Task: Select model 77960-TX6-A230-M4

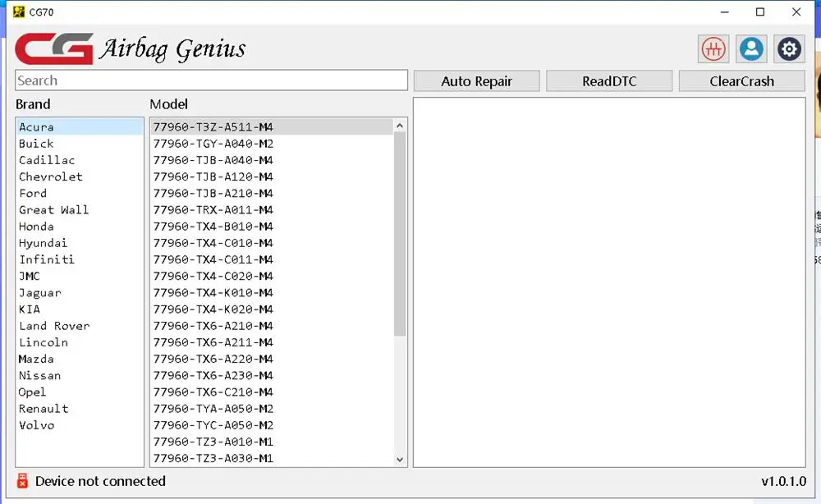Action: (272, 375)
